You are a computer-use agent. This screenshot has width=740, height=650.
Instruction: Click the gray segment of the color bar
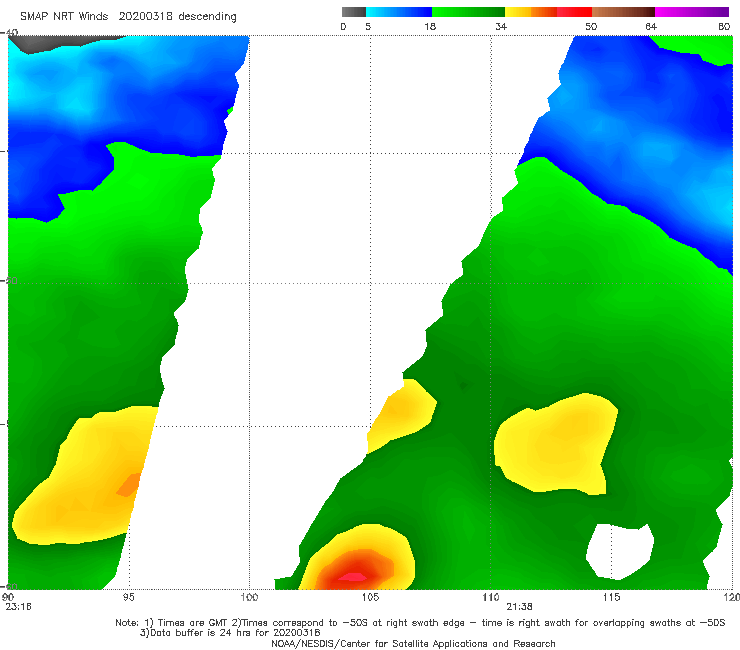coord(353,12)
